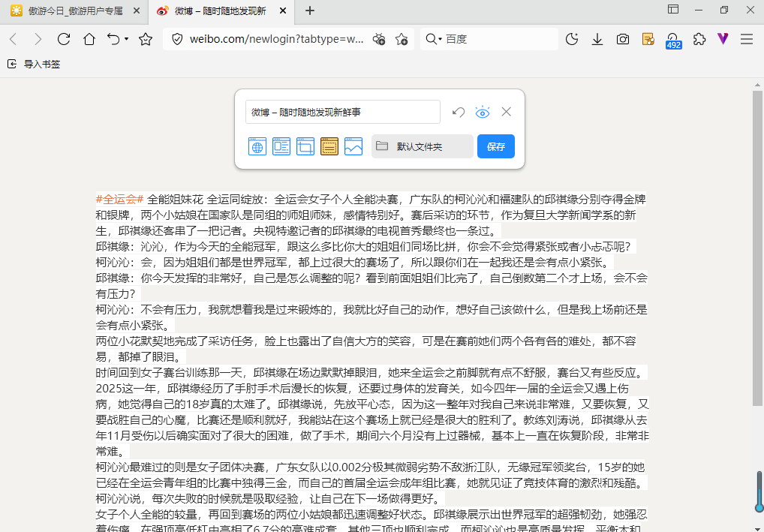Viewport: 764px width, 532px height.
Task: Click the Maxnote clip icon in address bar
Action: [x=378, y=40]
